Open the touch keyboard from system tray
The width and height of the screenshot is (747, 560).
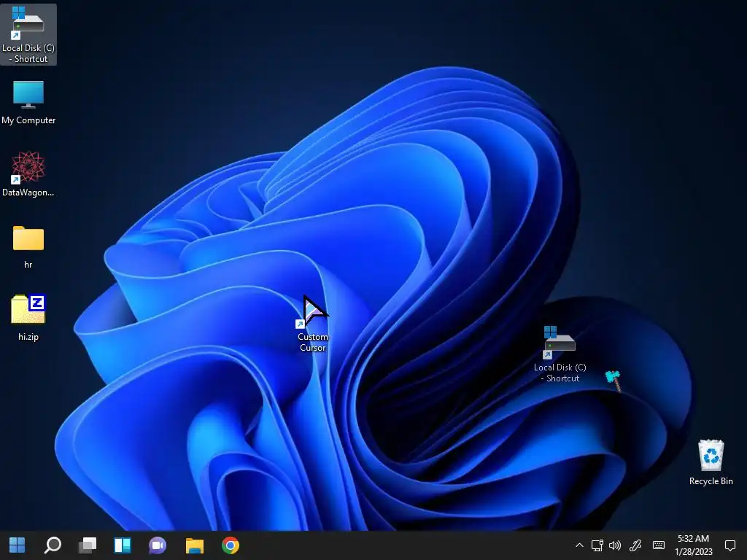(x=659, y=545)
